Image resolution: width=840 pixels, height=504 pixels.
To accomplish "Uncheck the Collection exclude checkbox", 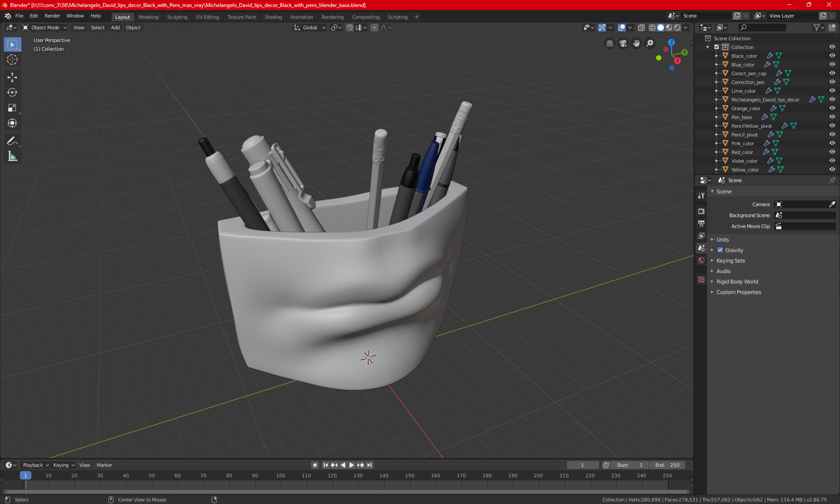I will click(x=717, y=47).
